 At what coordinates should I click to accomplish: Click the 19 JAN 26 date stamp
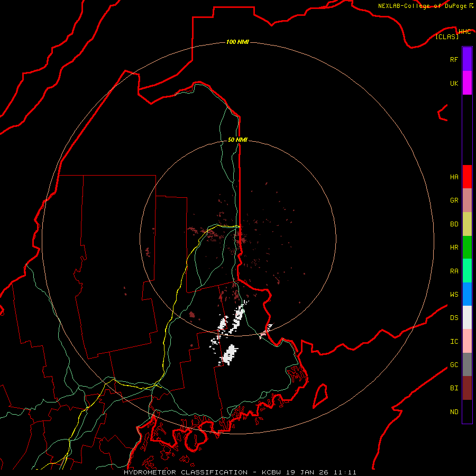307,472
